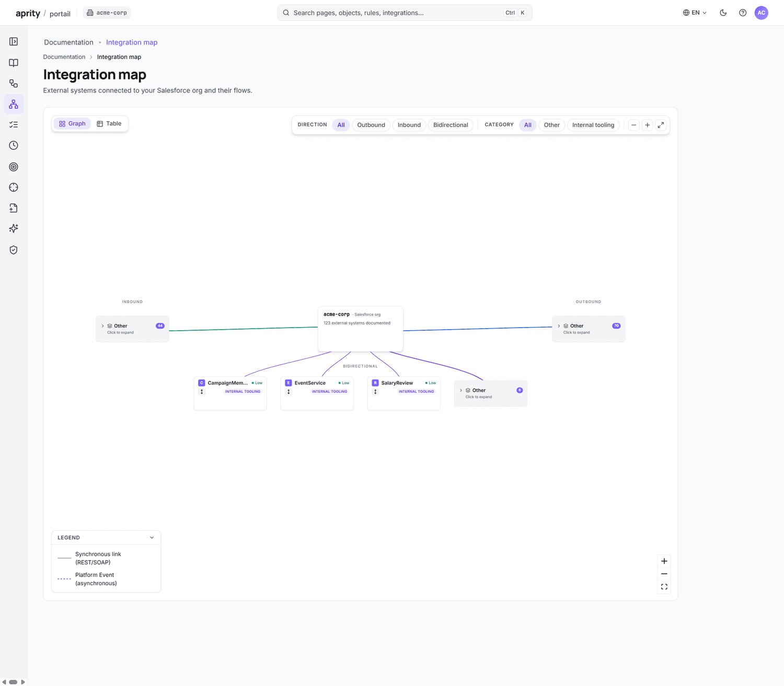Filter category by Internal tooling

point(593,125)
